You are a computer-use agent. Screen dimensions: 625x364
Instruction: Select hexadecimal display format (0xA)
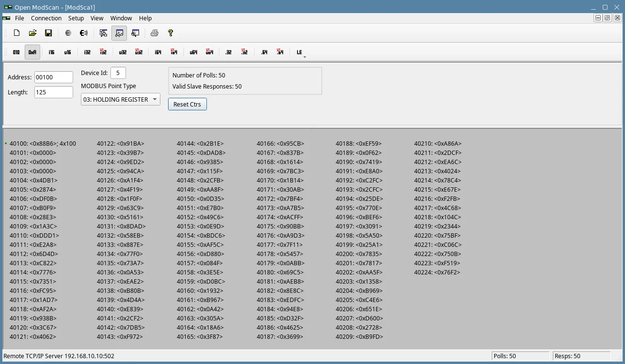click(x=32, y=52)
